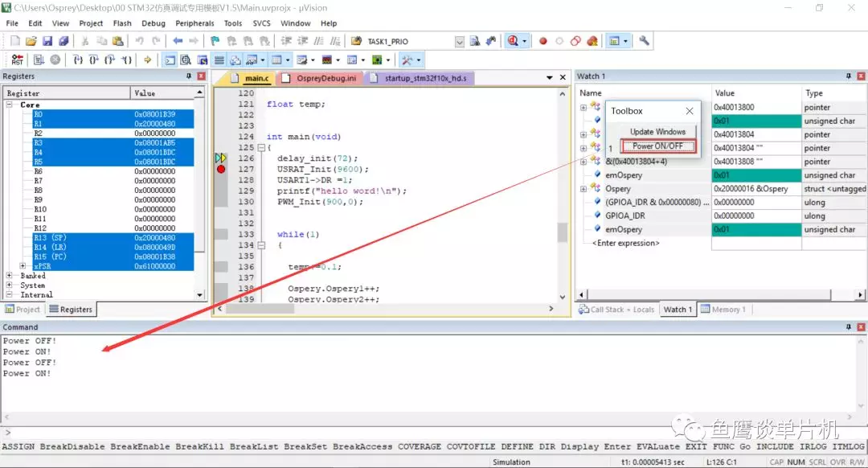This screenshot has height=468, width=868.
Task: Expand the Banked register group
Action: pyautogui.click(x=10, y=275)
